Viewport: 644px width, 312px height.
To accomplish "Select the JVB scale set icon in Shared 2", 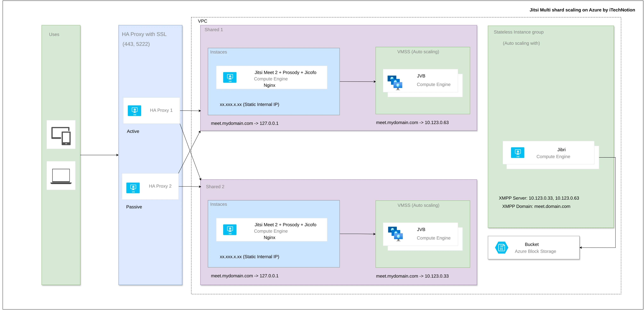I will (x=395, y=234).
